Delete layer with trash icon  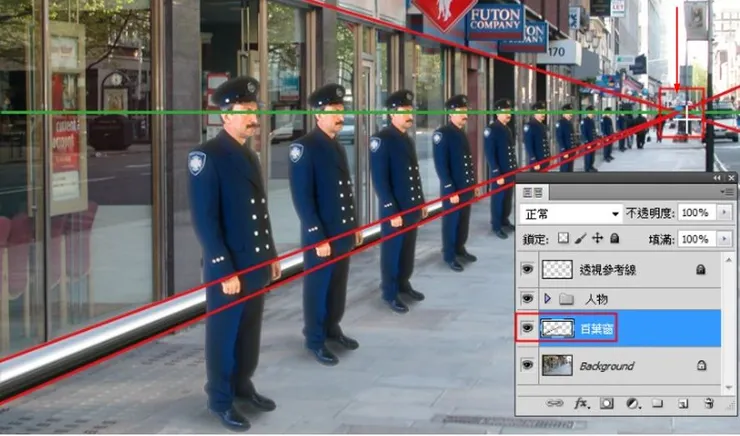[708, 403]
